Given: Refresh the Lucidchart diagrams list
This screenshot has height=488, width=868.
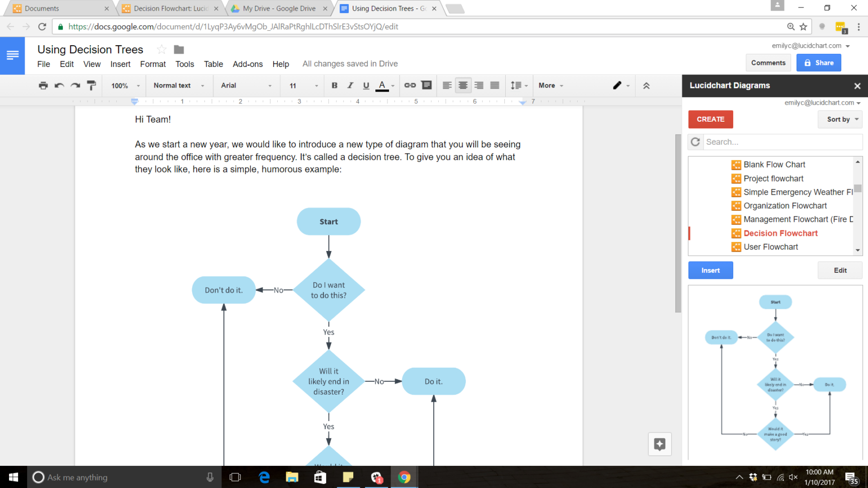Looking at the screenshot, I should (695, 142).
